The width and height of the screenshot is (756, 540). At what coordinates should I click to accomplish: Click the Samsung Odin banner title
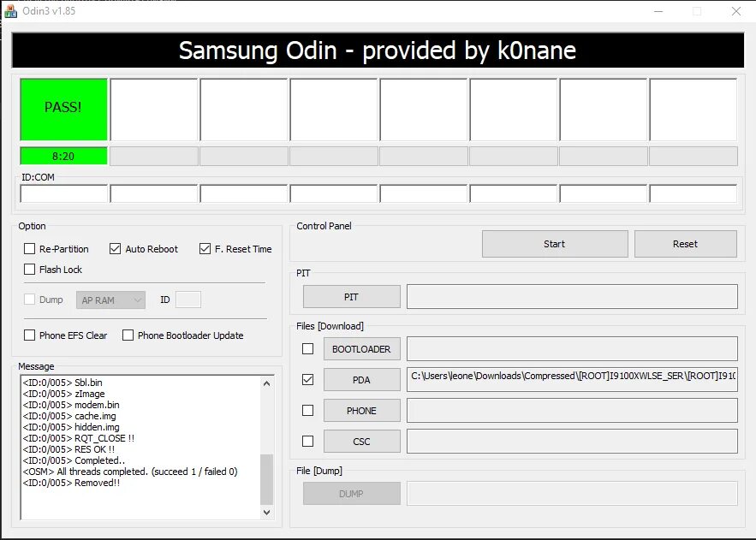pos(378,50)
